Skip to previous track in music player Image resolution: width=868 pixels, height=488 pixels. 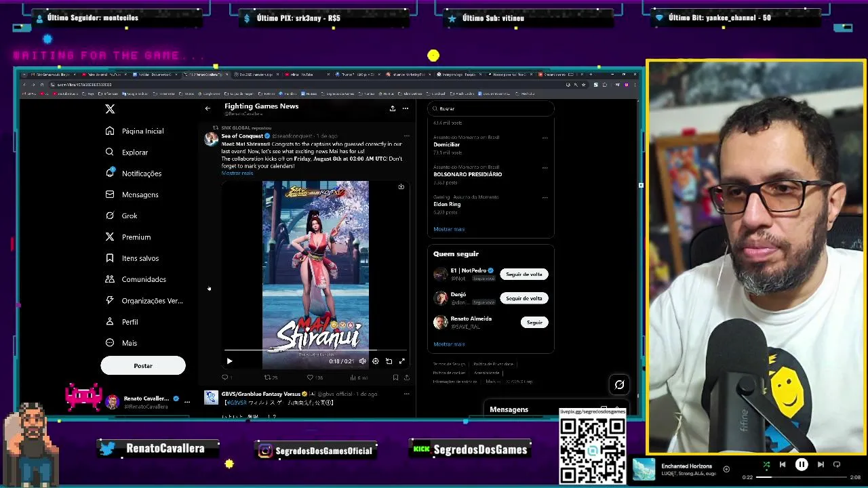tap(783, 465)
